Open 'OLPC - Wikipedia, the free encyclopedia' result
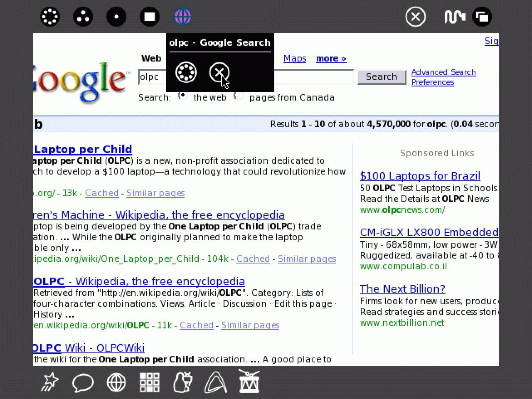The height and width of the screenshot is (399, 532). (139, 281)
